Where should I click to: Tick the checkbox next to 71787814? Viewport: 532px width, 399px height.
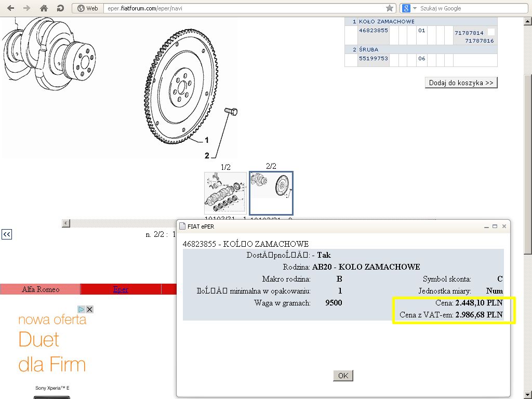tap(491, 32)
